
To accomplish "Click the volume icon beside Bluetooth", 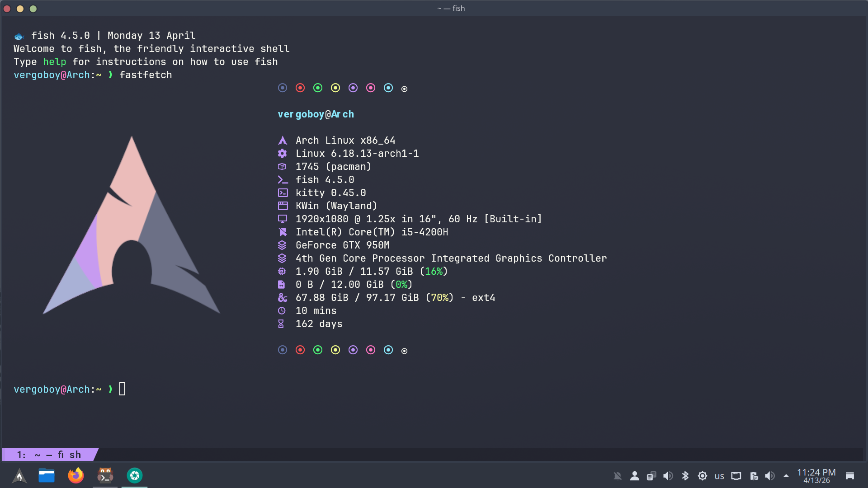I will pyautogui.click(x=668, y=476).
